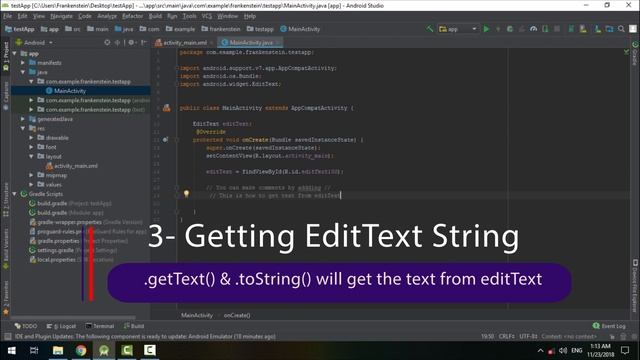Image resolution: width=640 pixels, height=360 pixels.
Task: Toggle the Logcat tool window
Action: (x=61, y=326)
